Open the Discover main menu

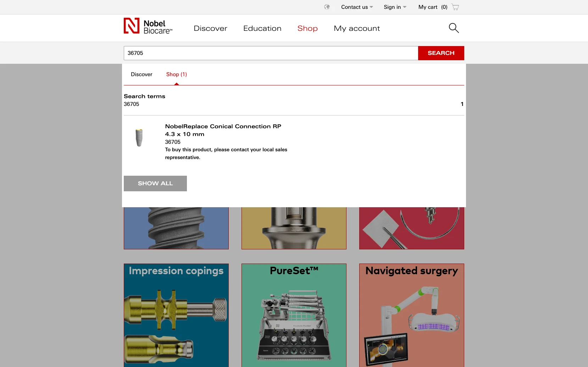click(210, 28)
